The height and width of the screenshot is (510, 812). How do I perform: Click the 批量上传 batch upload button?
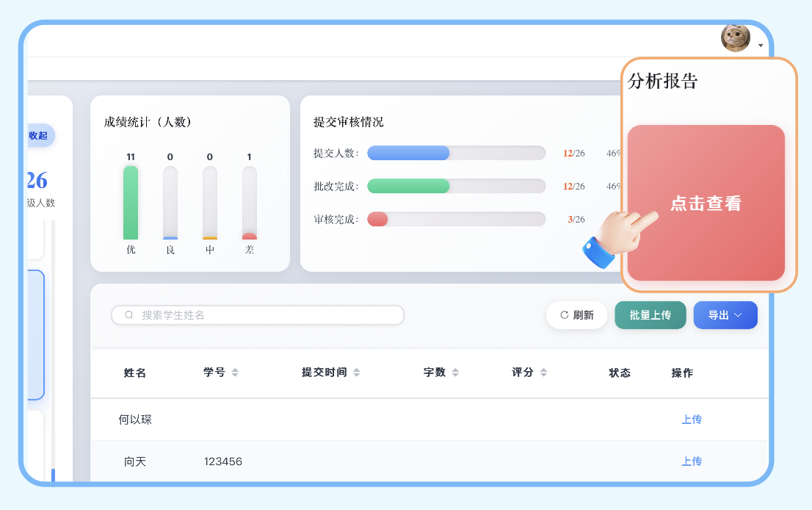coord(650,315)
